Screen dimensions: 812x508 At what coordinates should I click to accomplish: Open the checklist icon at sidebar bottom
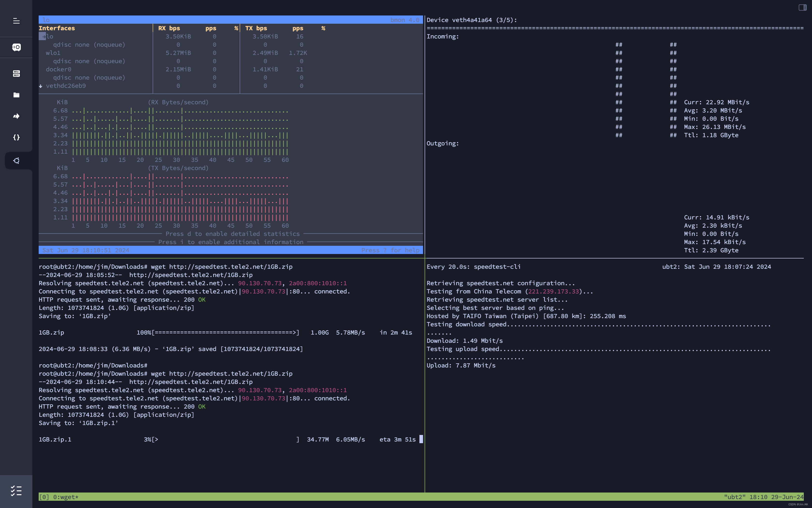click(16, 491)
